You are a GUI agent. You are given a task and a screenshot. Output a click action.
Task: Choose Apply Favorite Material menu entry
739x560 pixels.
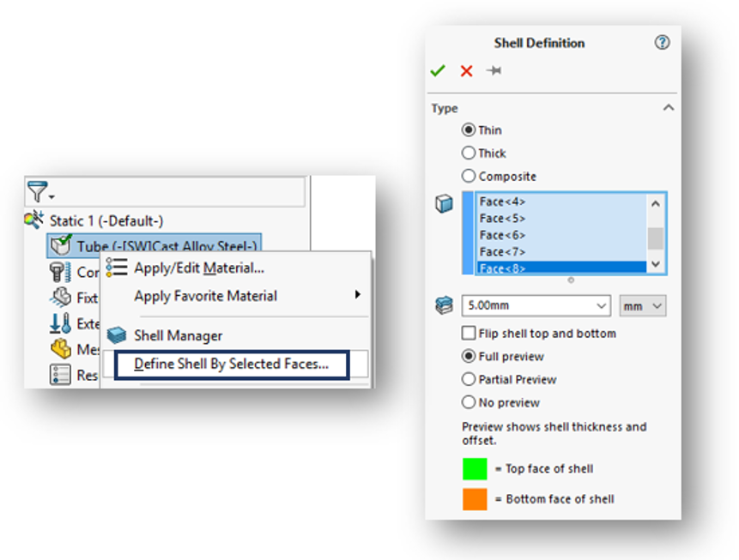coord(205,296)
